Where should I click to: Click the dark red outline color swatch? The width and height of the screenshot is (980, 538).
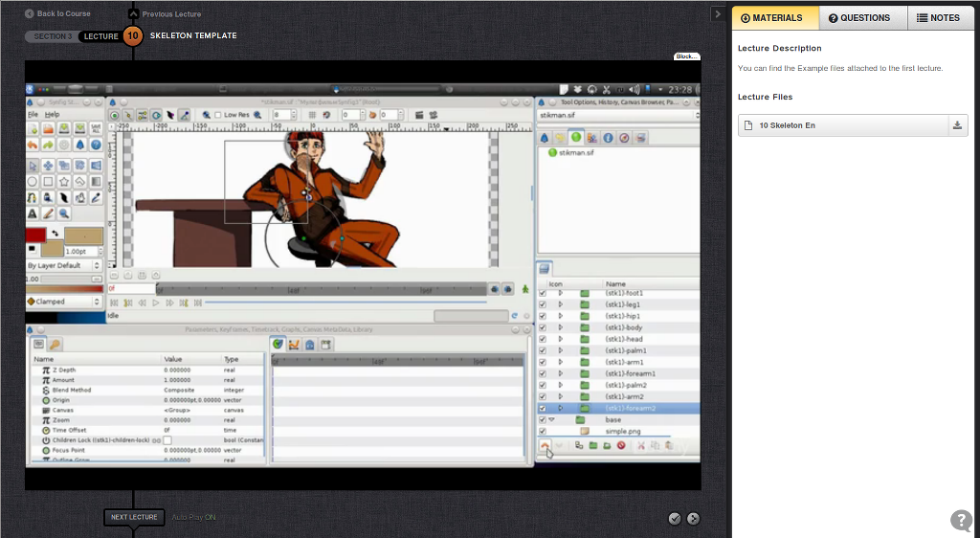pyautogui.click(x=36, y=234)
